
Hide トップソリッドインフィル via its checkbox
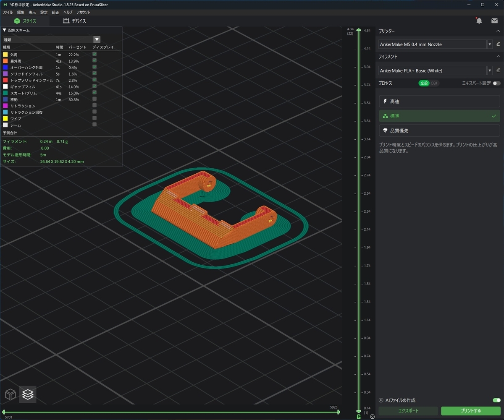pos(94,80)
